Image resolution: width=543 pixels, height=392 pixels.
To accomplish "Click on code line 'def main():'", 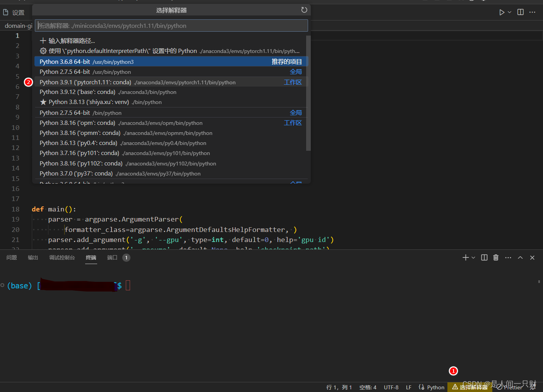I will click(54, 209).
